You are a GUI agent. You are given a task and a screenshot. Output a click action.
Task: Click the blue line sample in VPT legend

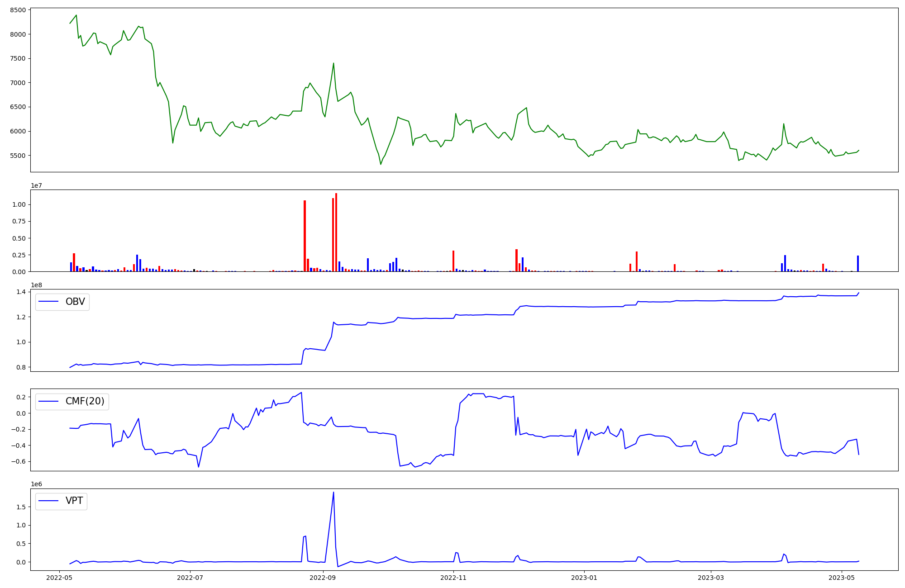(x=49, y=501)
